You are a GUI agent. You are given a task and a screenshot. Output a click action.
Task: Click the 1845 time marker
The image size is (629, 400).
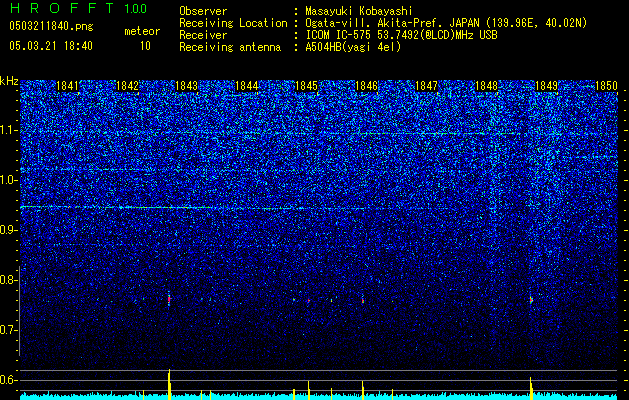click(x=306, y=86)
